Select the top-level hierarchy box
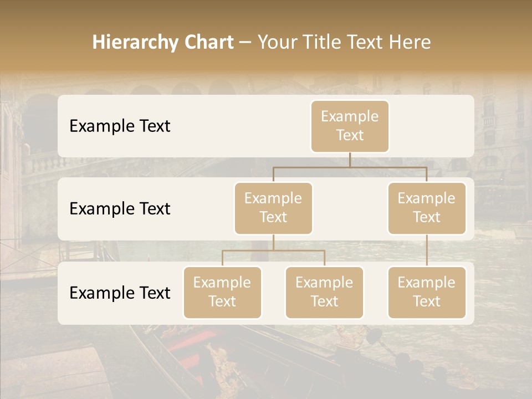 pyautogui.click(x=350, y=126)
